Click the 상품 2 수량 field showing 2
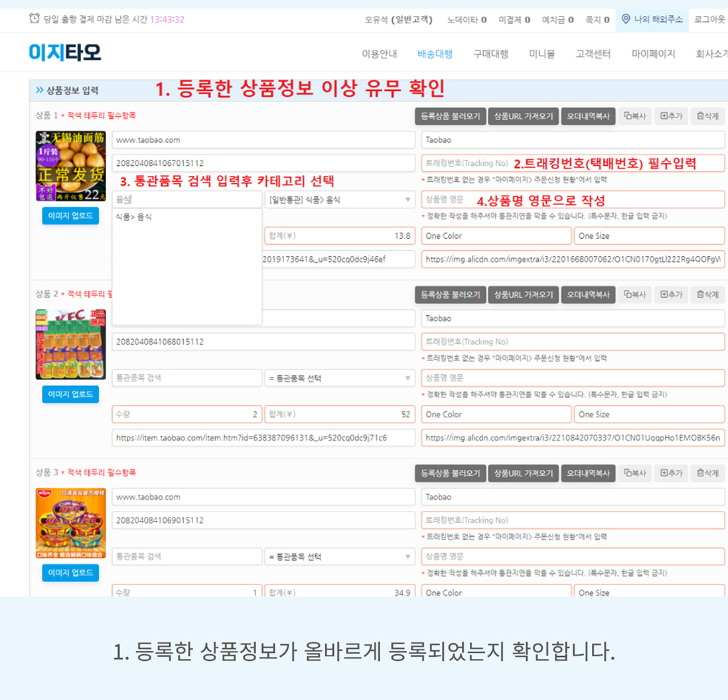The image size is (728, 700). 186,415
